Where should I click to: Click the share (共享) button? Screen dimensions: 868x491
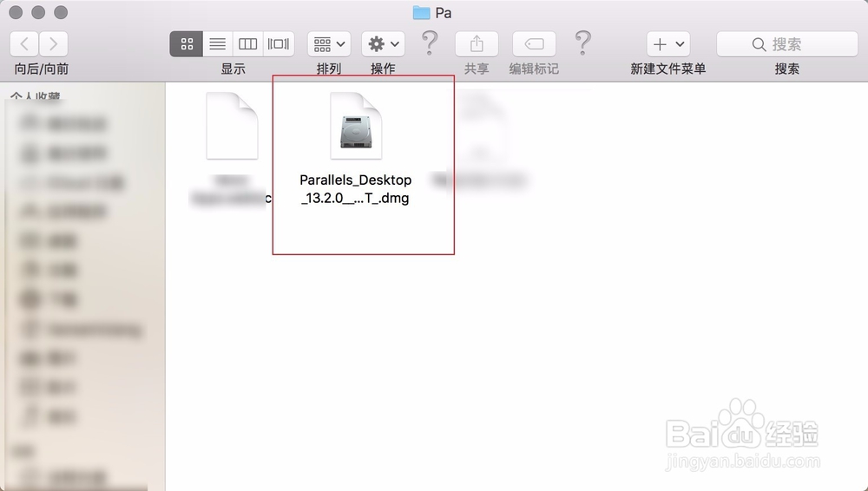pos(477,43)
